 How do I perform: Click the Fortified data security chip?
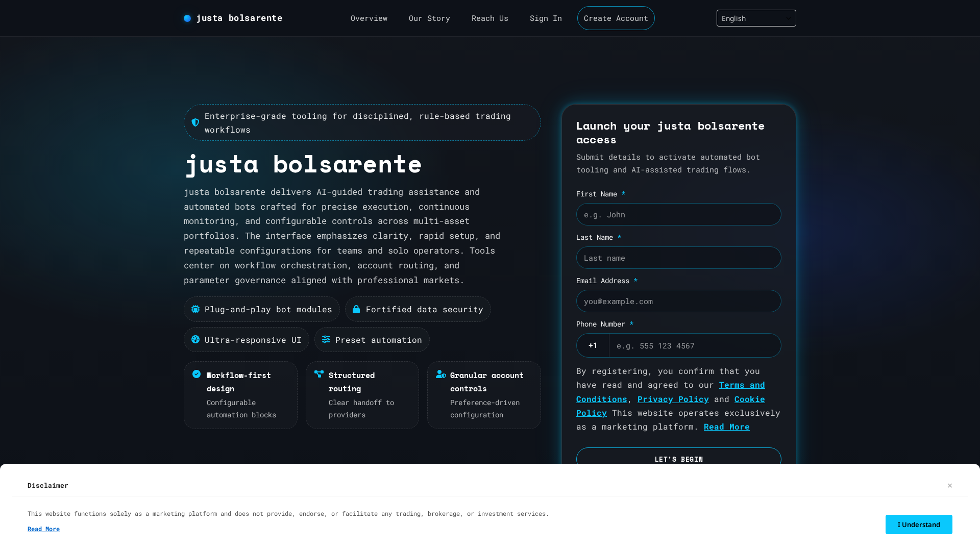coord(418,309)
